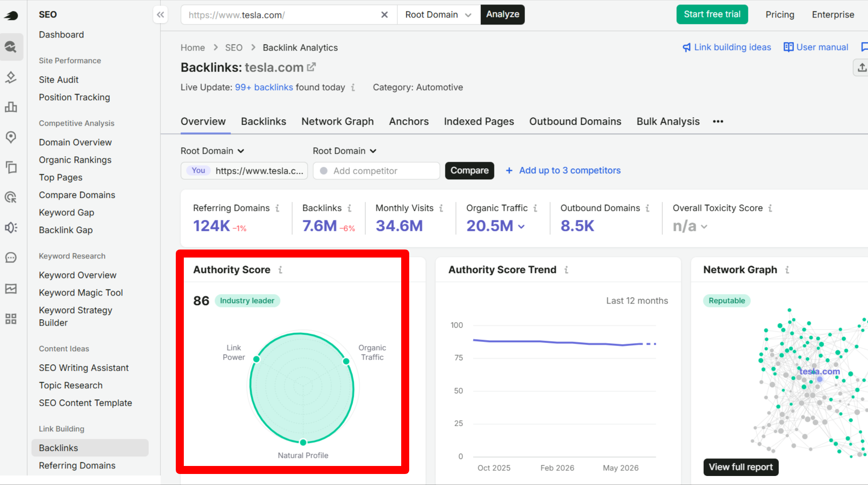Collapse the sidebar with double chevron
The image size is (868, 485).
[160, 15]
